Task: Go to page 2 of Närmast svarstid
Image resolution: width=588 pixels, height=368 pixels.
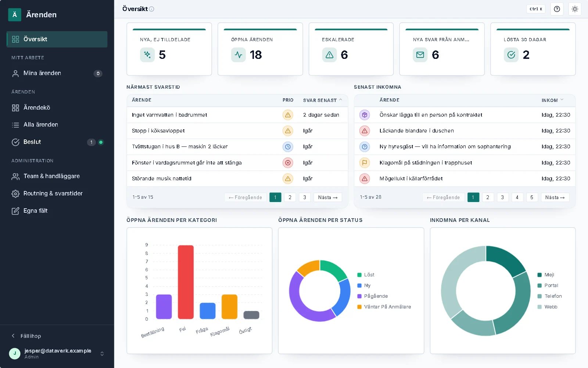Action: click(x=290, y=197)
